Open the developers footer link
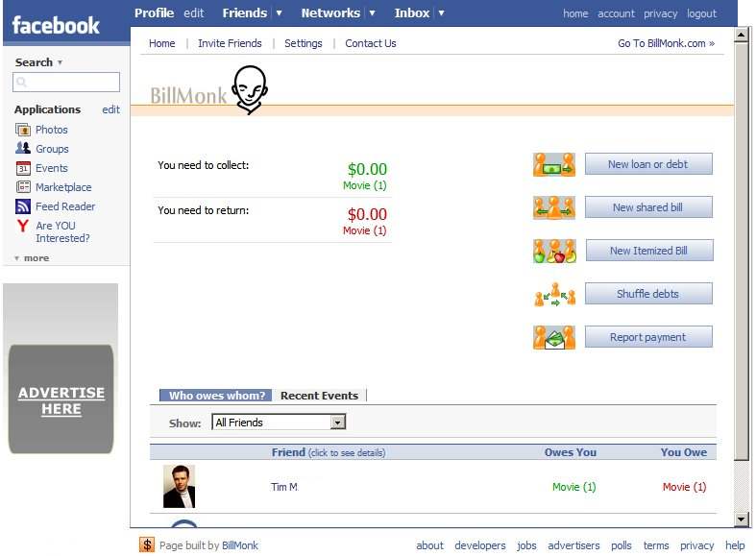The image size is (756, 556). 479,545
